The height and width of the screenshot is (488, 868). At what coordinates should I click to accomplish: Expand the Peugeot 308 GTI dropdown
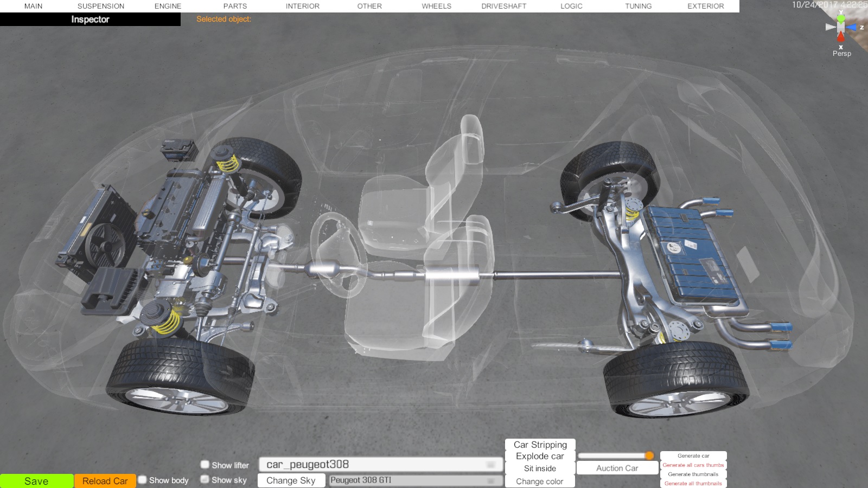coord(416,480)
